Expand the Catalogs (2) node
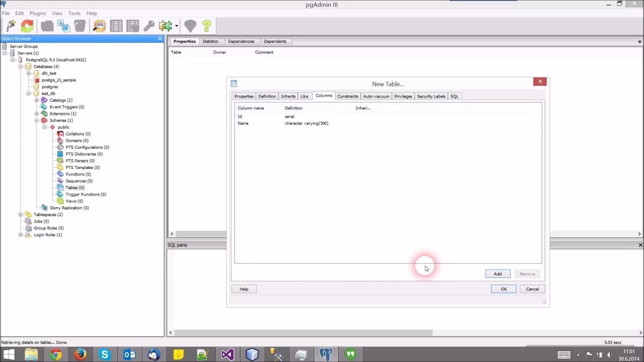Screen dimensions: 644x362 [x=37, y=100]
